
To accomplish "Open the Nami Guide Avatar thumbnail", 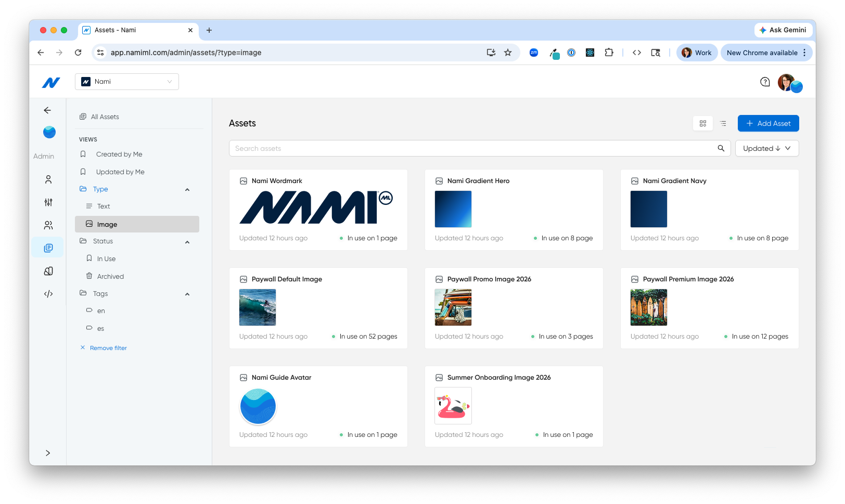I will click(258, 406).
